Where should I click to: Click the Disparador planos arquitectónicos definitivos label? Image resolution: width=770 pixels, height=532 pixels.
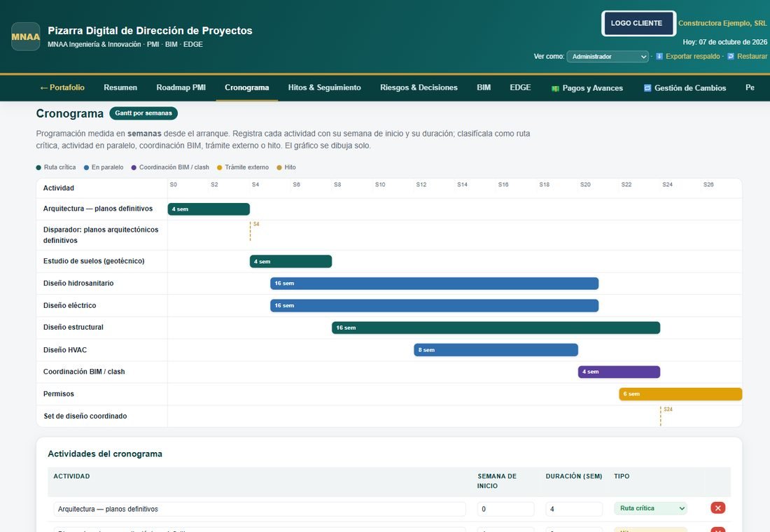point(101,234)
